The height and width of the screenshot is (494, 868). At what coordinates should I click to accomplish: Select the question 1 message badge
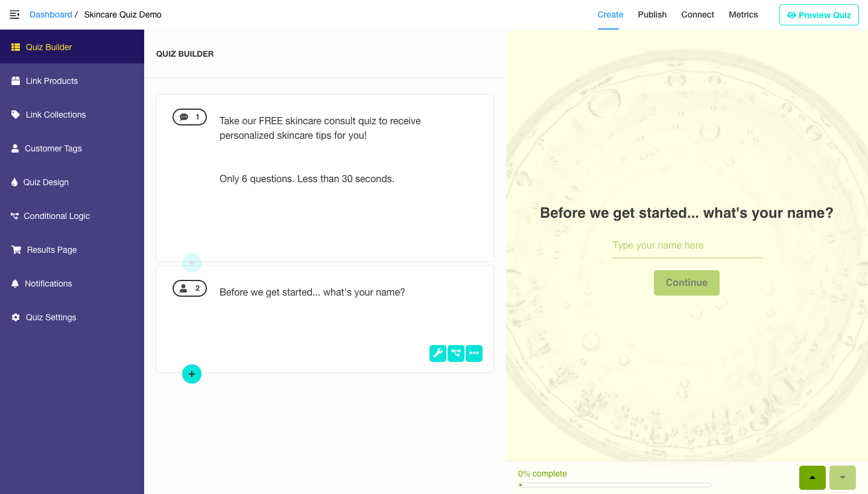(x=189, y=117)
